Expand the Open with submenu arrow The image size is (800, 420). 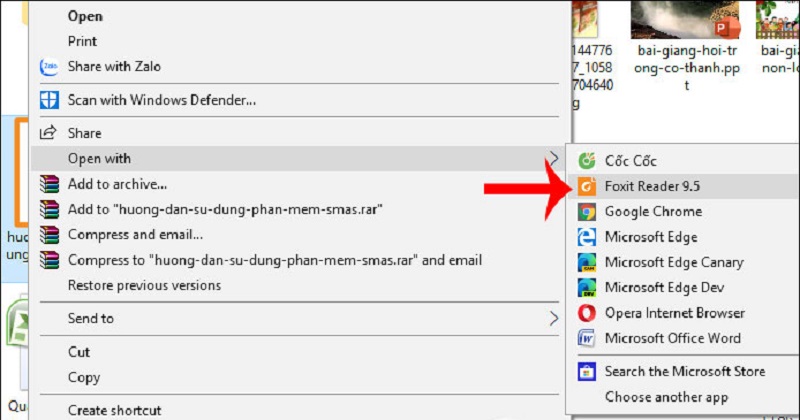(554, 158)
